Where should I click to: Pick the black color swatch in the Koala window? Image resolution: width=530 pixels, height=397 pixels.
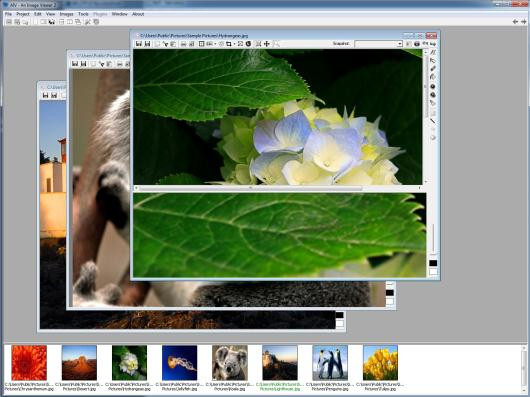[x=390, y=293]
